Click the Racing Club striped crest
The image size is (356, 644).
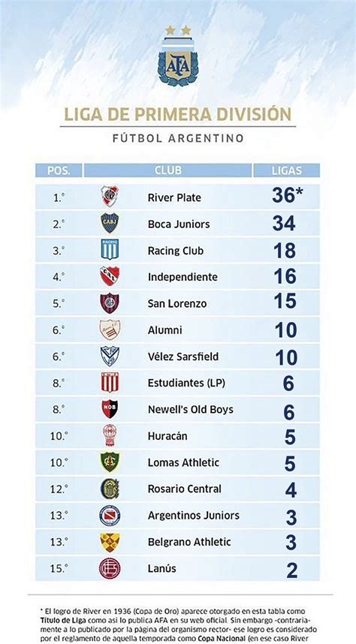pos(110,249)
